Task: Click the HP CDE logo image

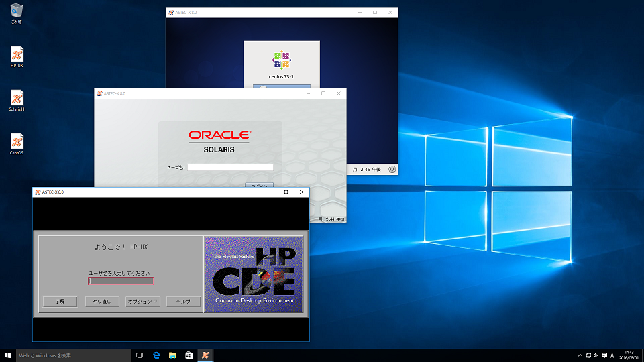Action: pos(254,274)
